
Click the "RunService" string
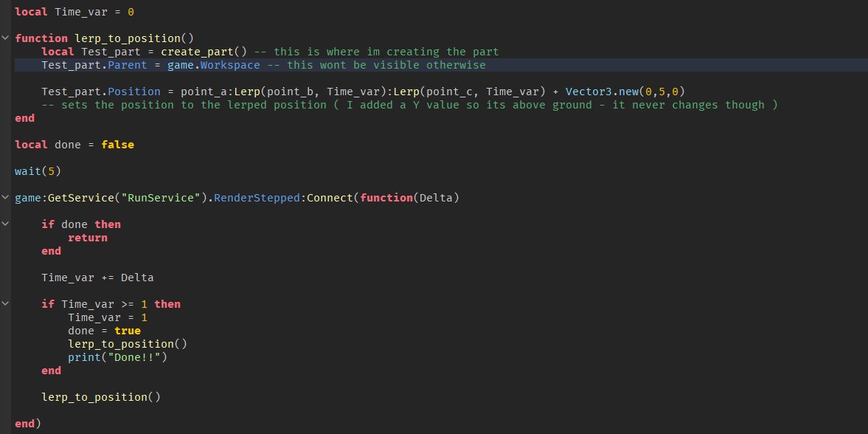point(161,198)
